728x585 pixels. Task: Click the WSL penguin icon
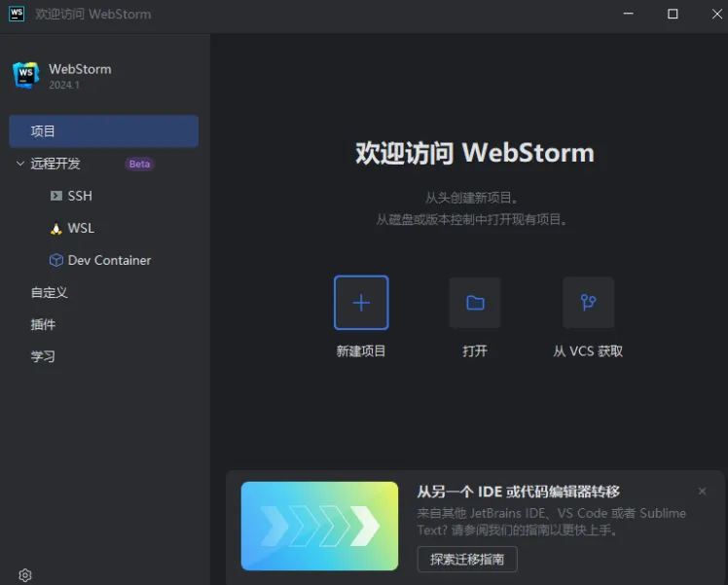[x=56, y=229]
